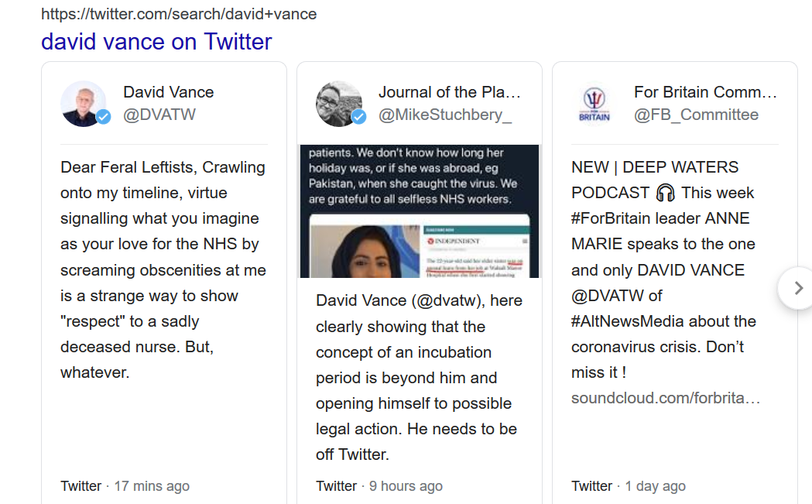Screen dimensions: 812x504
Task: Open the soundcloud.com/forbrita… link
Action: [666, 398]
